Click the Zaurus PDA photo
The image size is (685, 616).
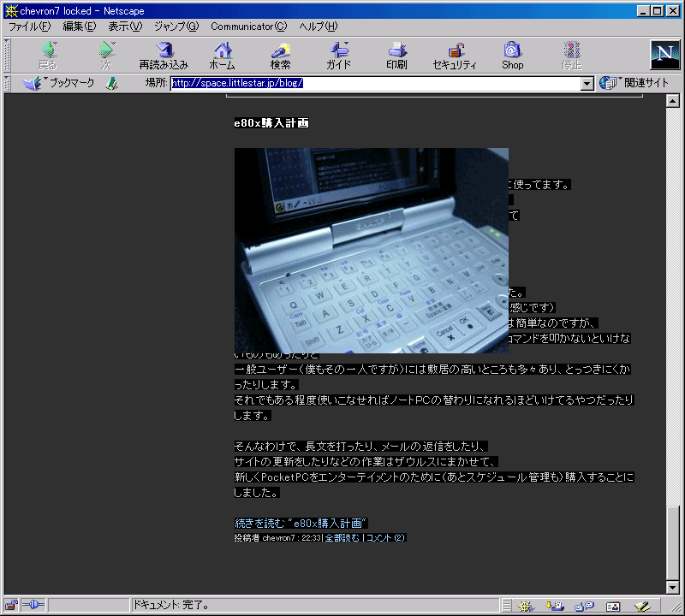pyautogui.click(x=372, y=251)
